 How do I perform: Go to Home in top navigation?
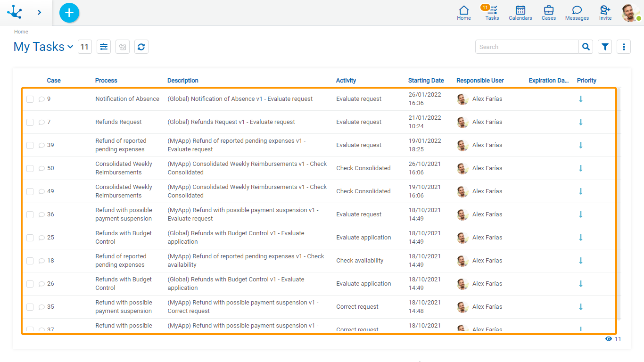click(464, 13)
